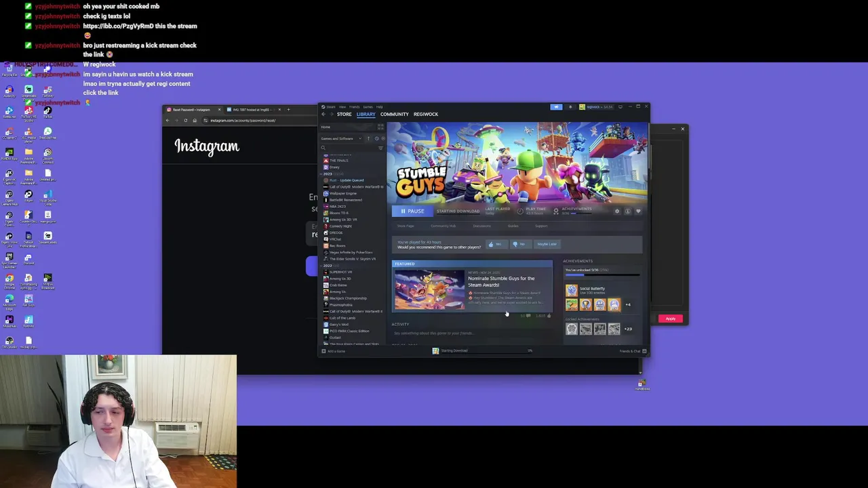Image resolution: width=868 pixels, height=488 pixels.
Task: Select BattleBit Remastered in library list
Action: tap(345, 200)
